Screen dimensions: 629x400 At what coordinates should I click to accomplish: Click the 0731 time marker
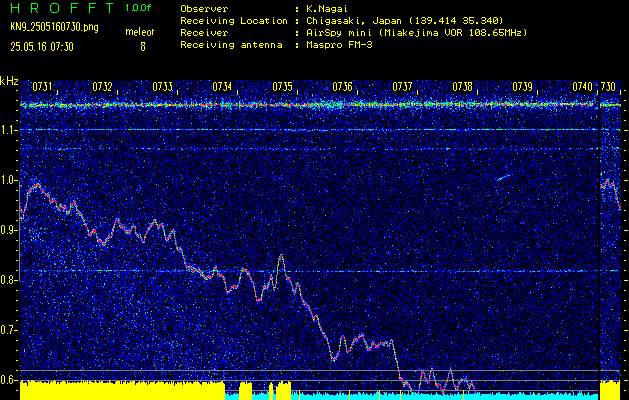point(42,87)
